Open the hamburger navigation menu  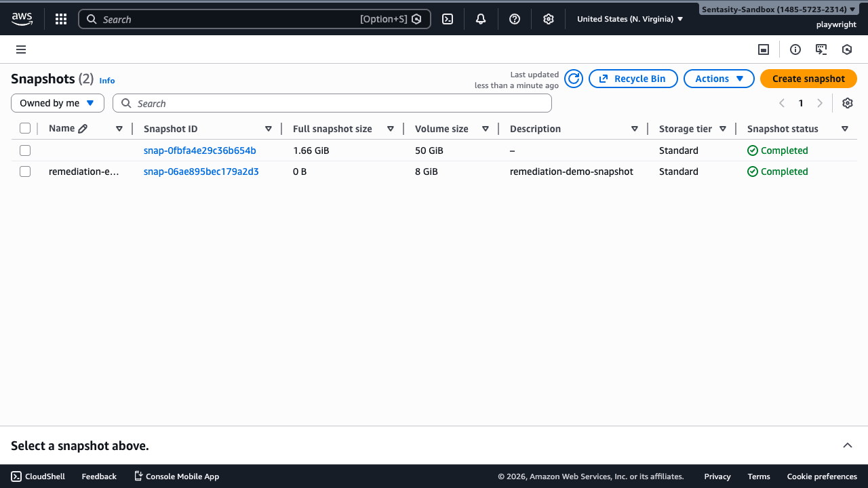click(21, 49)
